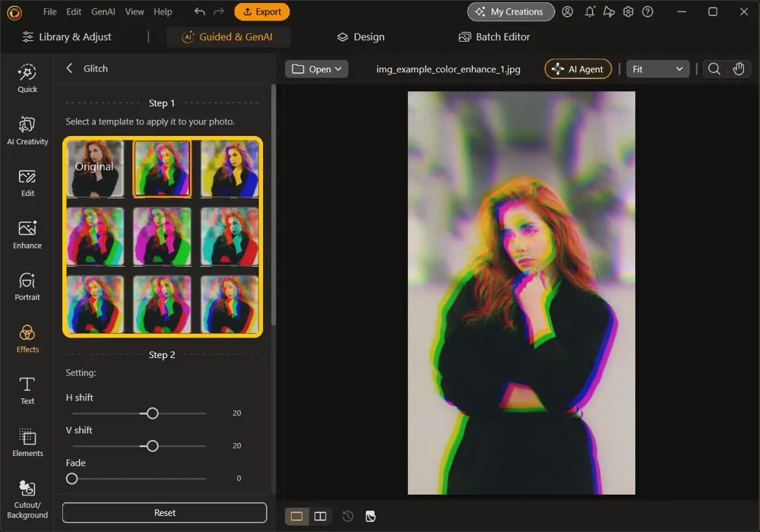Viewport: 760px width, 532px height.
Task: Select the zoom magnifier tool
Action: coord(714,69)
